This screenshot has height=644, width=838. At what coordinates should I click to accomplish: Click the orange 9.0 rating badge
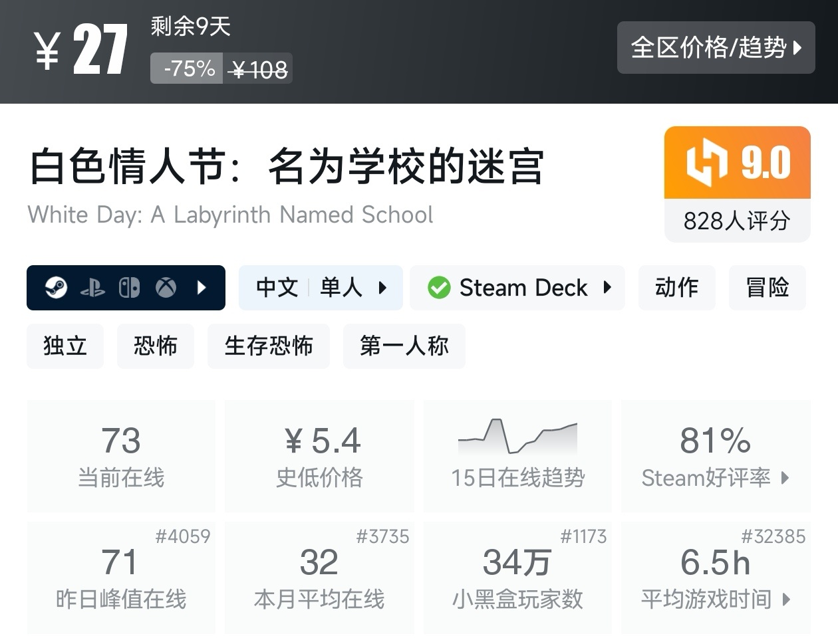737,162
